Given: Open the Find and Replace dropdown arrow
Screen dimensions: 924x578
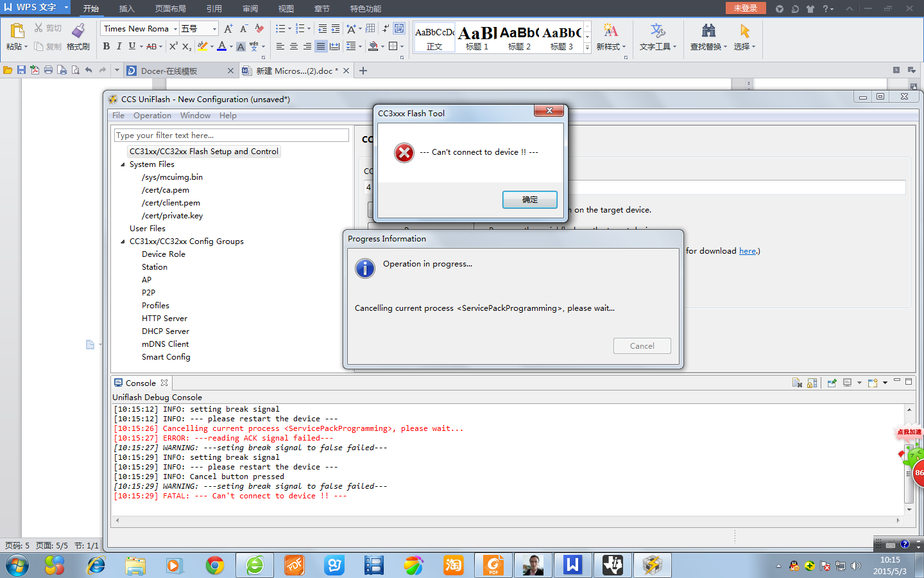Looking at the screenshot, I should tap(725, 46).
